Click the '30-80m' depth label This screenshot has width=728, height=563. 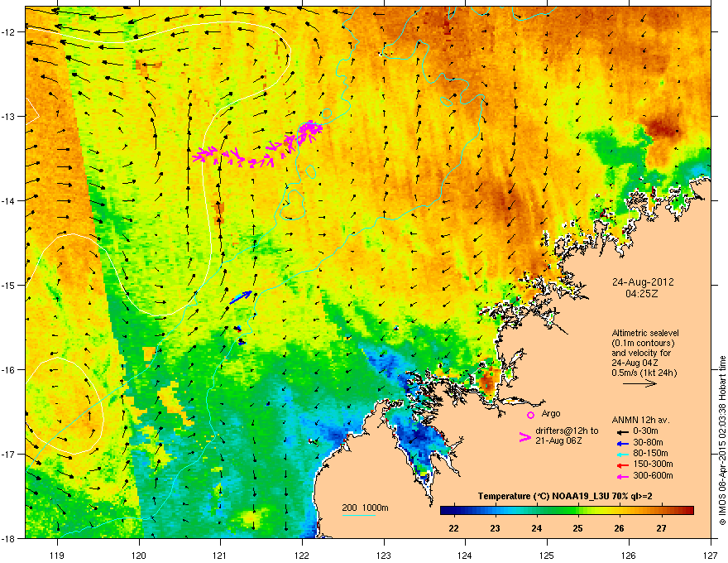pyautogui.click(x=648, y=443)
